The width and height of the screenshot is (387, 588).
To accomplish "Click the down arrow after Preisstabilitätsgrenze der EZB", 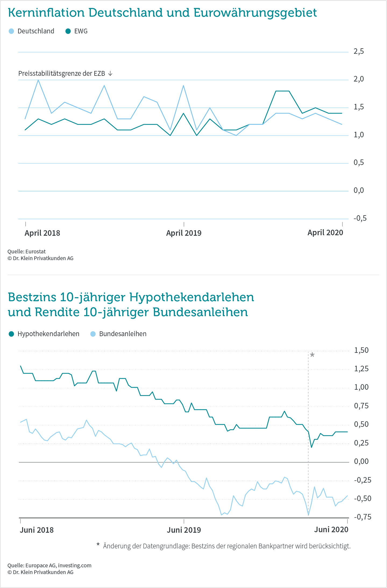I will [x=110, y=73].
